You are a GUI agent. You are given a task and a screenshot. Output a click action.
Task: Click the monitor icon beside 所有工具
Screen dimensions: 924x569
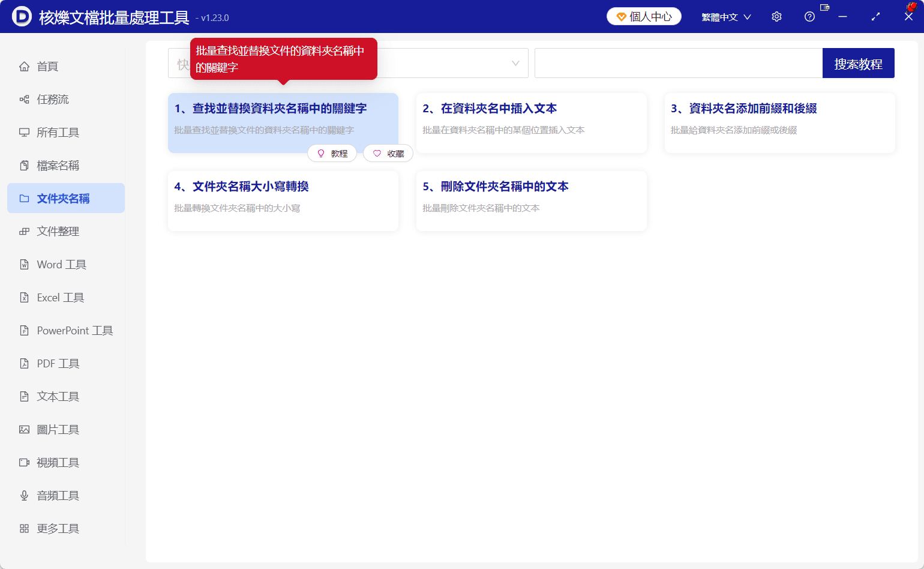coord(24,132)
